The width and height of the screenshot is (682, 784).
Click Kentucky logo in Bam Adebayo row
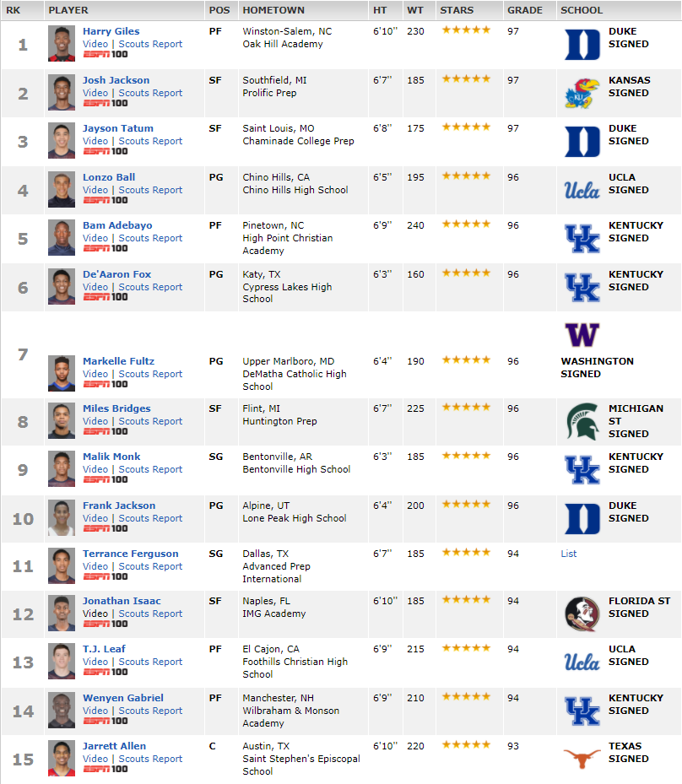pos(582,239)
